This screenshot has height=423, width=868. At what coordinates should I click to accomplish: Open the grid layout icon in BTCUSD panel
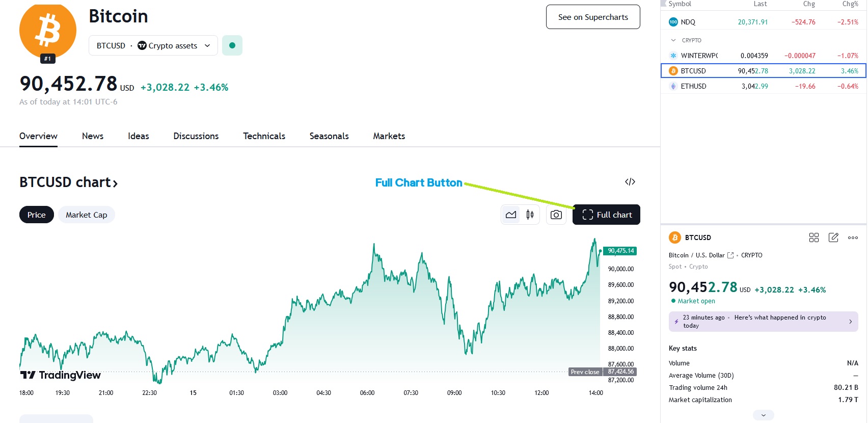(x=814, y=237)
